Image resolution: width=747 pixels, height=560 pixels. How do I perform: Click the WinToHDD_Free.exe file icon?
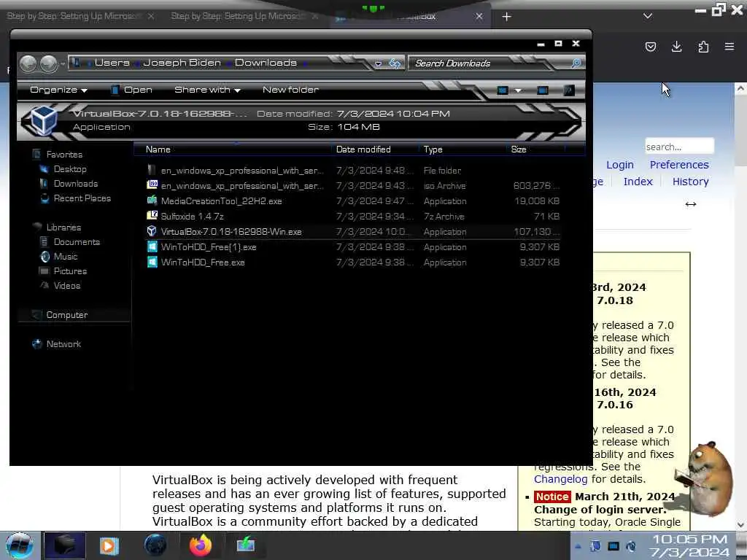[x=152, y=262]
